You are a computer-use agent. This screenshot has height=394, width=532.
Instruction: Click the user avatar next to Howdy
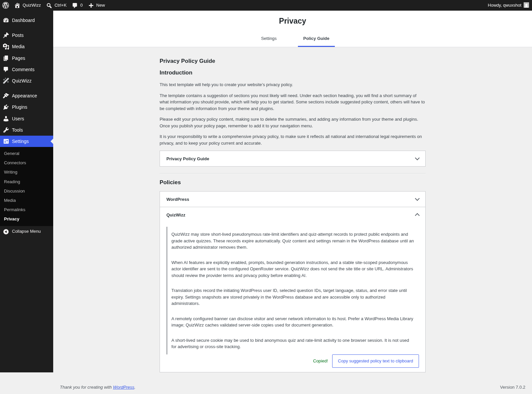pos(526,5)
